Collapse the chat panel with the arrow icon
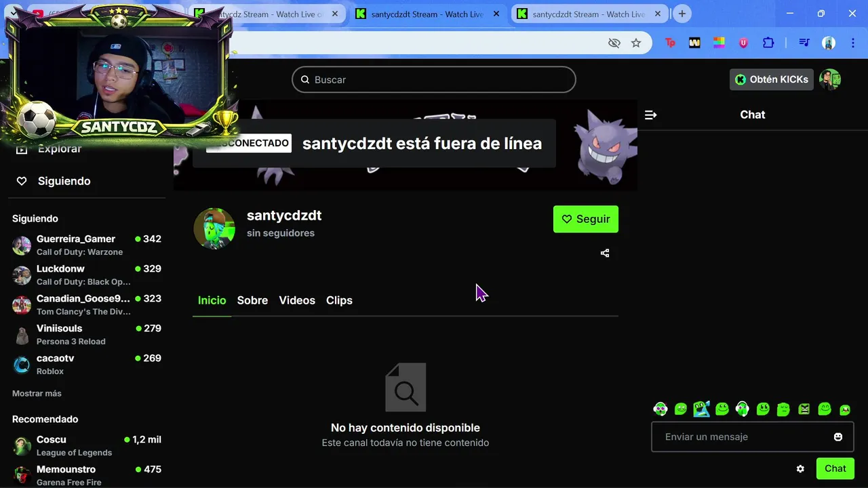 [650, 115]
